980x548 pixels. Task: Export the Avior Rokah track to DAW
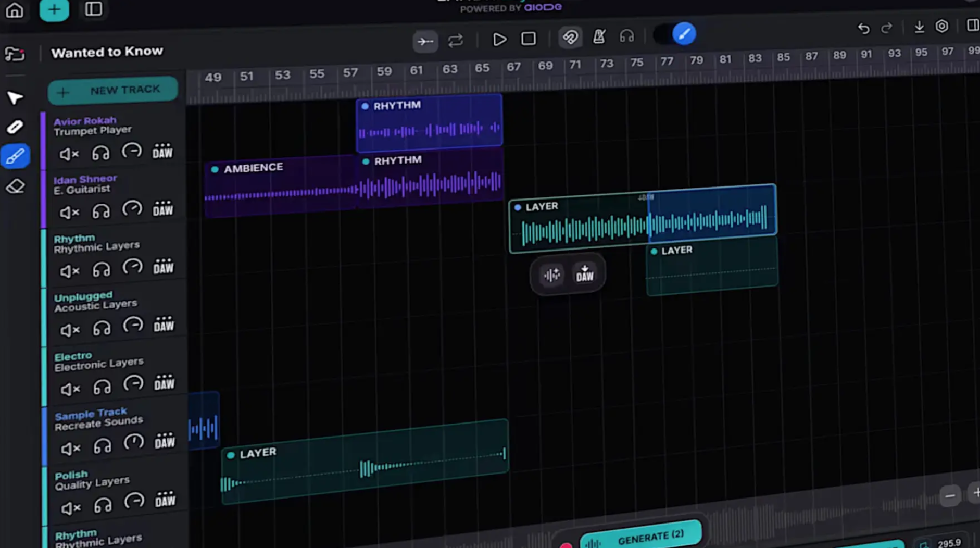pyautogui.click(x=162, y=151)
